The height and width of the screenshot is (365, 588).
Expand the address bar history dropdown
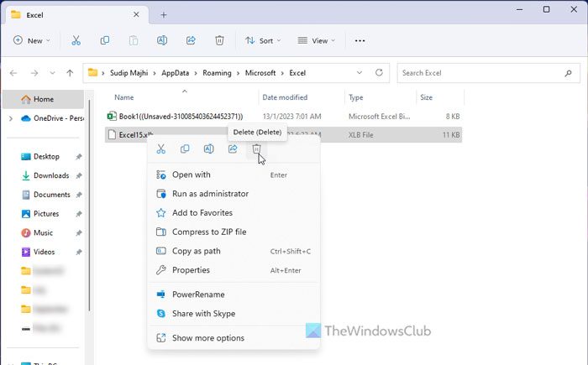[x=360, y=73]
